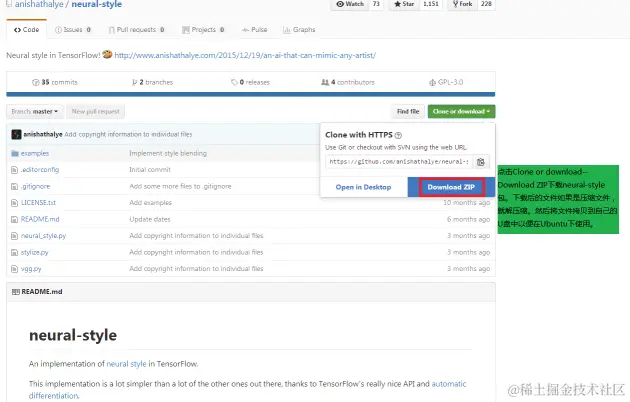This screenshot has height=402, width=630.
Task: Open latest commit author anishathalye
Action: click(x=43, y=135)
